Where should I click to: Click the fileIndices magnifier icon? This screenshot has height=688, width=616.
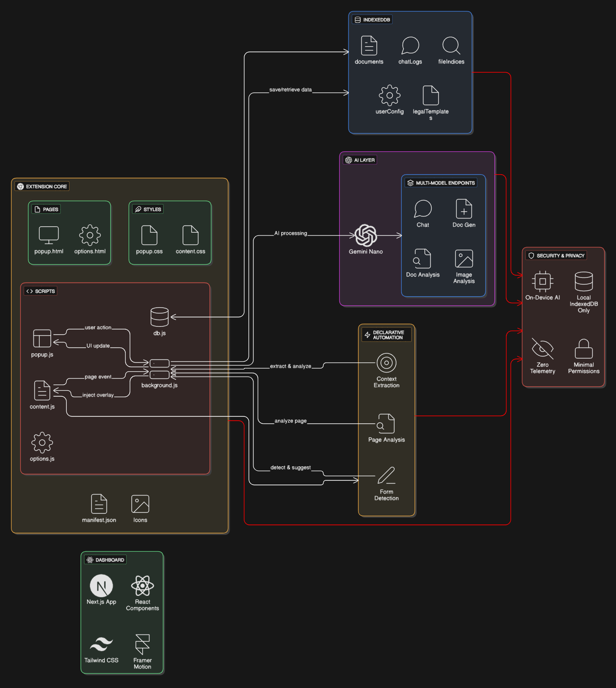(x=451, y=46)
